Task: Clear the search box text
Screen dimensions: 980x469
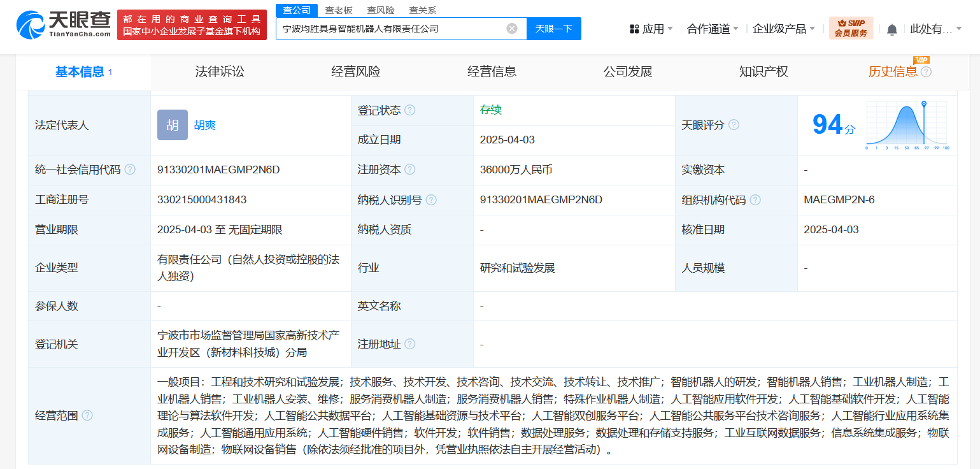Action: [x=512, y=29]
